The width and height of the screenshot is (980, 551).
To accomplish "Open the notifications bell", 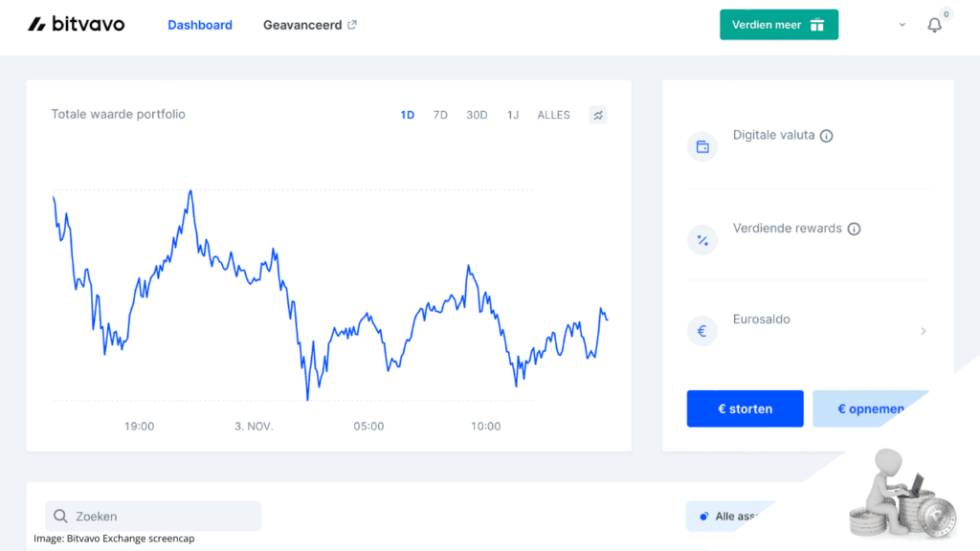I will 935,25.
